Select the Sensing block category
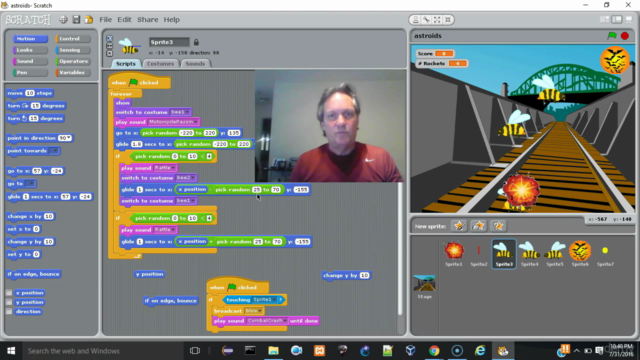The height and width of the screenshot is (360, 640). 73,50
